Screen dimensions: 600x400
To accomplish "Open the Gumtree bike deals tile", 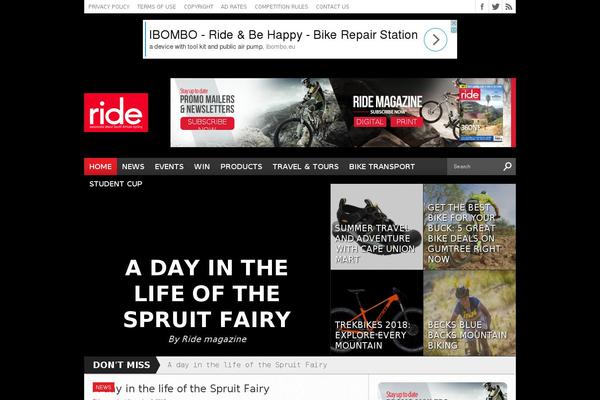I will pos(470,227).
